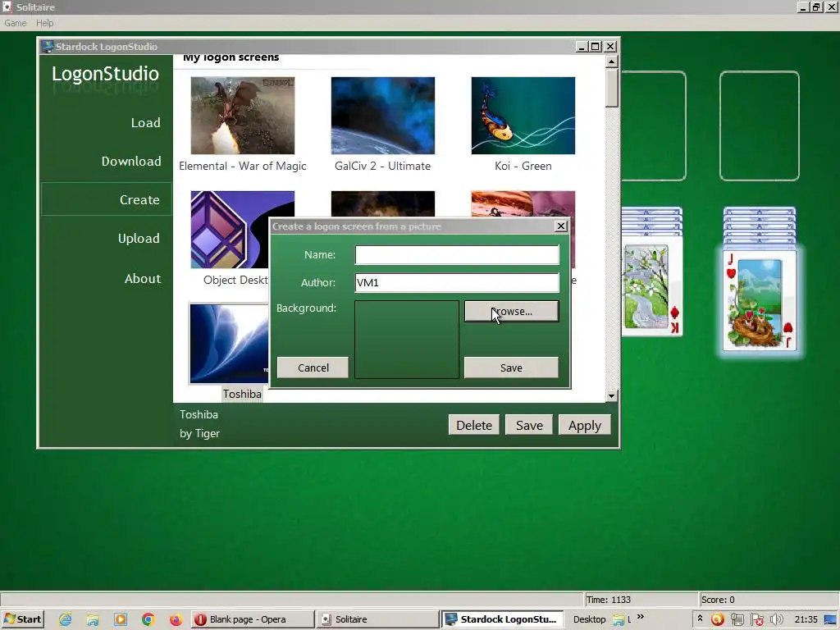Launch Google Chrome from quick launch
The height and width of the screenshot is (630, 840).
[x=148, y=620]
